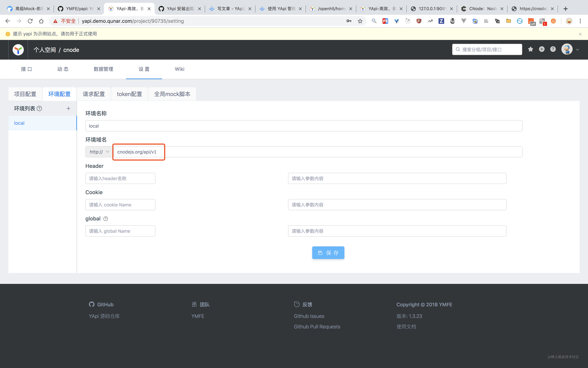The height and width of the screenshot is (368, 588).
Task: Click the saved password key icon
Action: point(349,21)
